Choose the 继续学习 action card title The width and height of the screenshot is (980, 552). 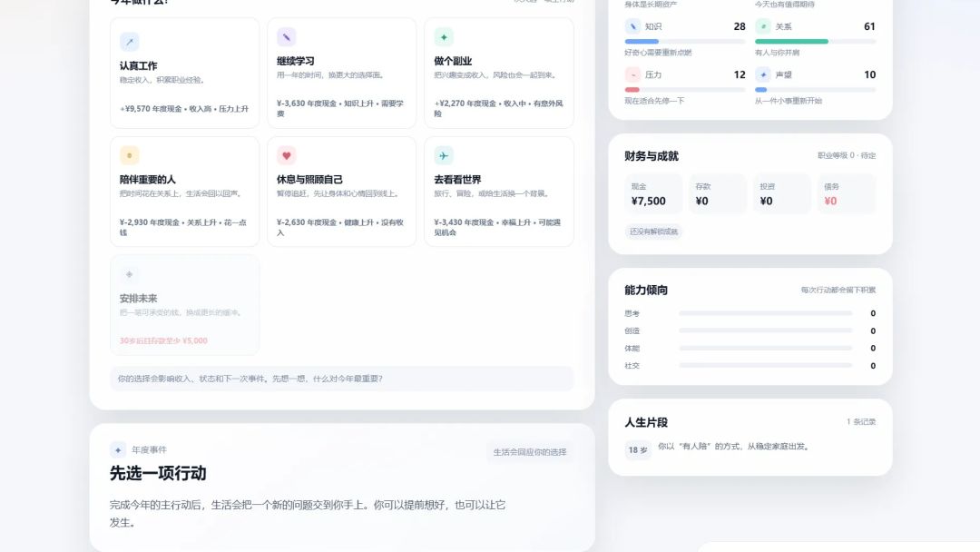point(296,61)
